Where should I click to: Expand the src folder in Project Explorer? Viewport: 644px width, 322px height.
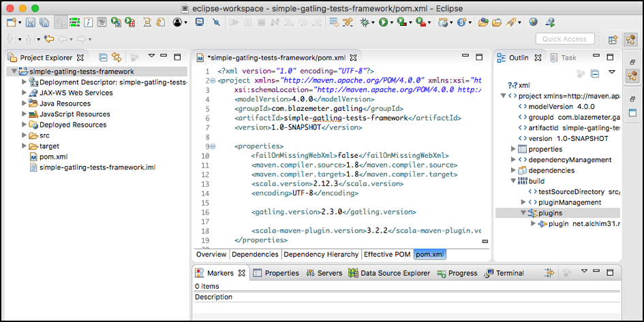point(25,135)
